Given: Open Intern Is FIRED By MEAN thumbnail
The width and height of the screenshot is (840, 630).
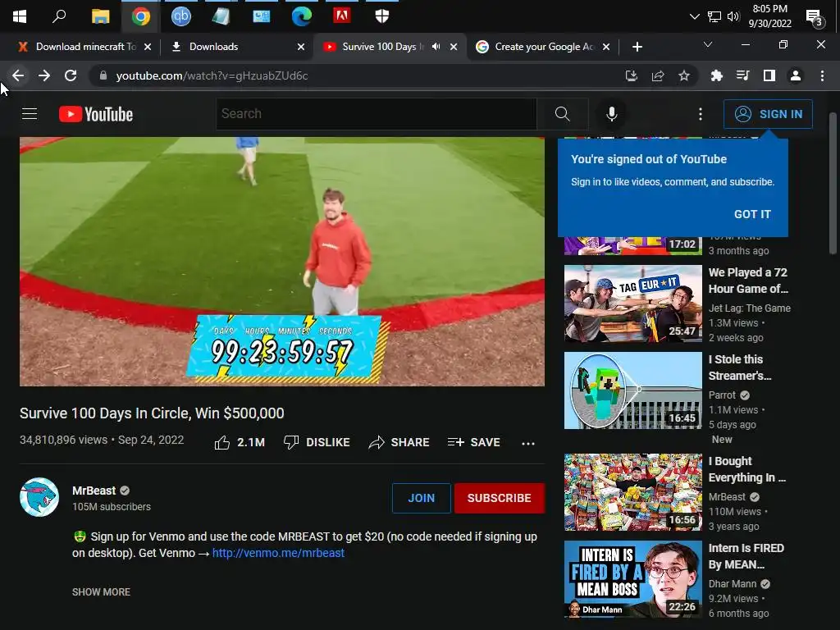Looking at the screenshot, I should (632, 579).
